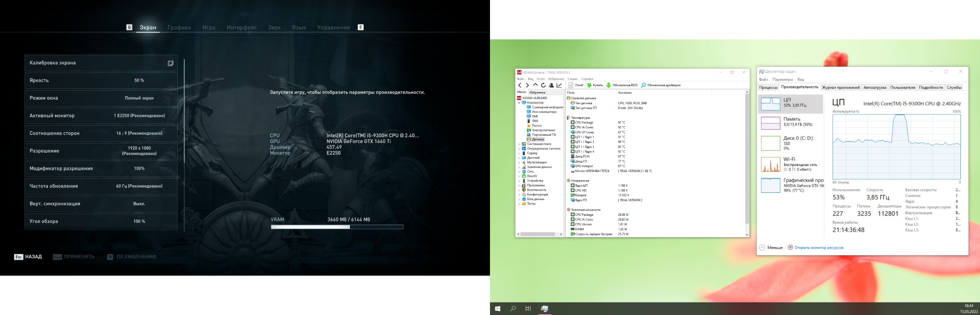
Task: Collapse the Компьютер tree node
Action: pyautogui.click(x=519, y=103)
